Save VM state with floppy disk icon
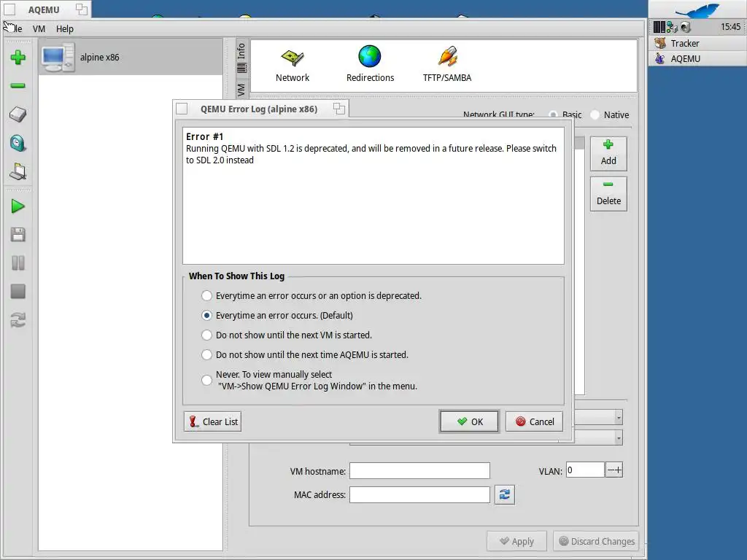Image resolution: width=747 pixels, height=560 pixels. pyautogui.click(x=18, y=234)
